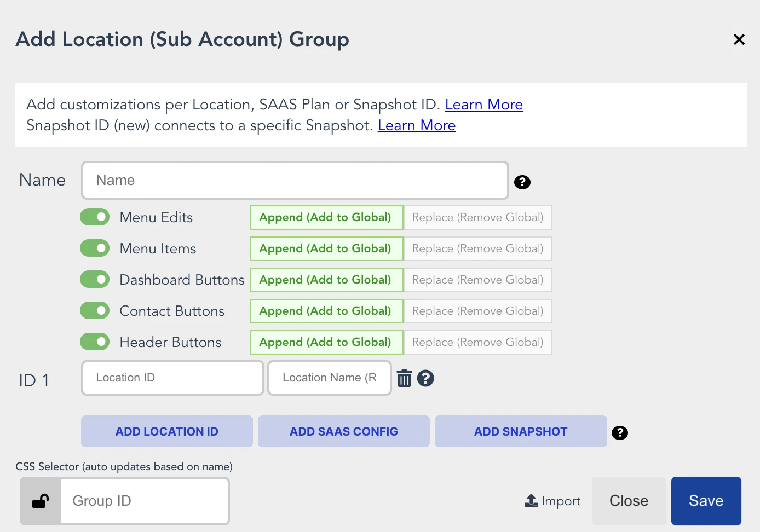Turn off the Header Buttons switch

click(95, 342)
